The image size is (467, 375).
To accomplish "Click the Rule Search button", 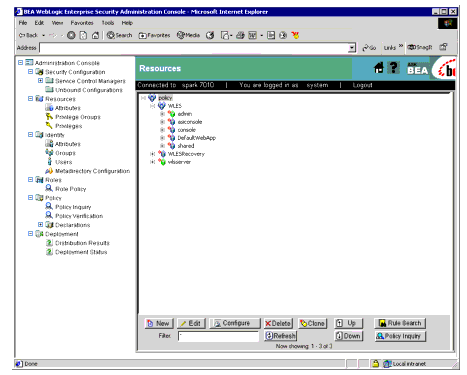I will (x=400, y=323).
